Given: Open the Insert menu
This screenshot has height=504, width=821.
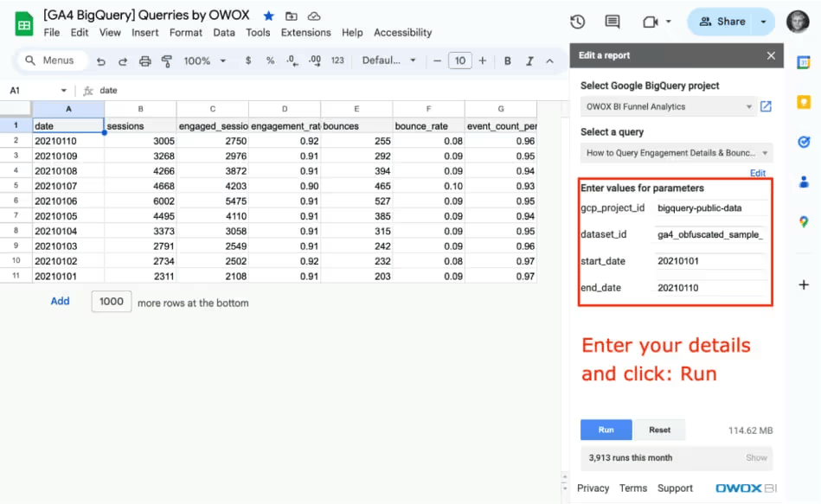Looking at the screenshot, I should tap(145, 33).
